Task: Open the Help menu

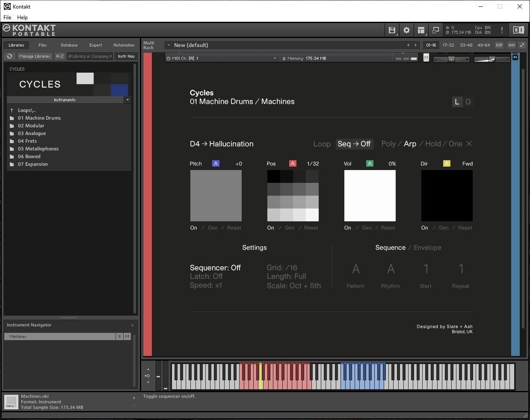Action: click(x=22, y=18)
